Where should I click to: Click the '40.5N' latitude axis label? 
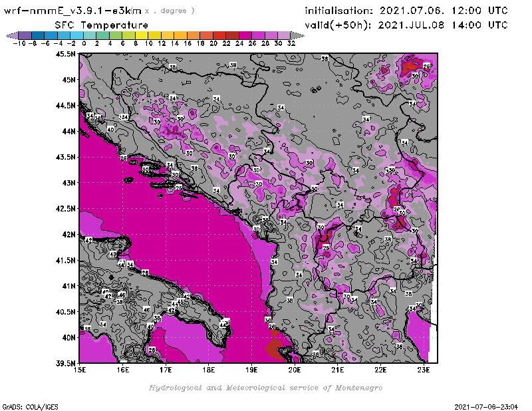[66, 312]
